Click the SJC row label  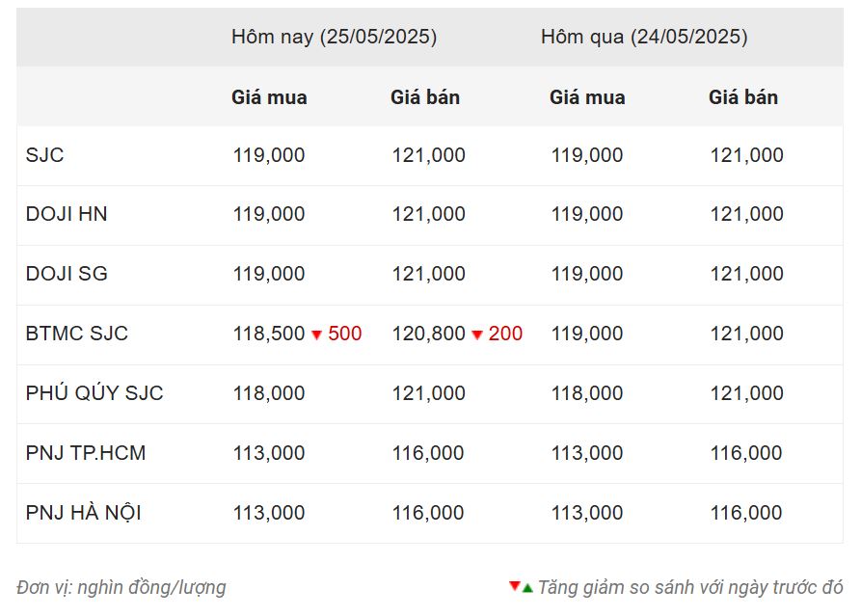point(45,155)
